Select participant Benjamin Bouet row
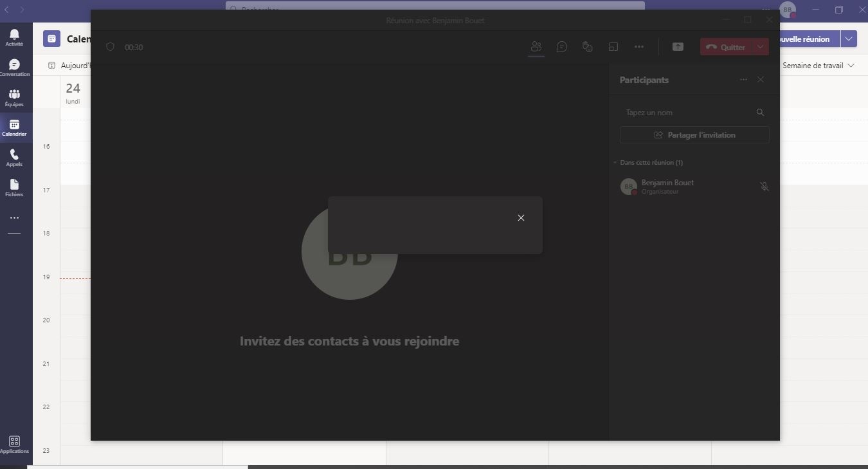 (694, 187)
